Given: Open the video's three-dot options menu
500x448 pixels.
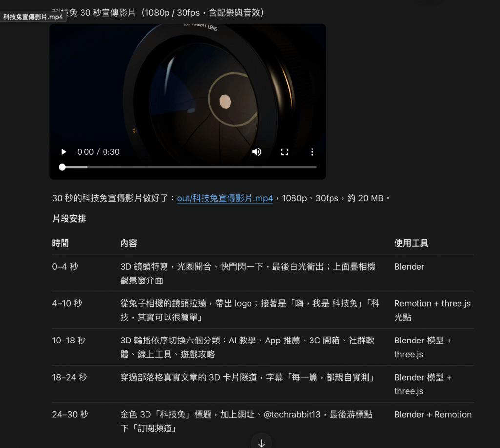Looking at the screenshot, I should point(312,152).
